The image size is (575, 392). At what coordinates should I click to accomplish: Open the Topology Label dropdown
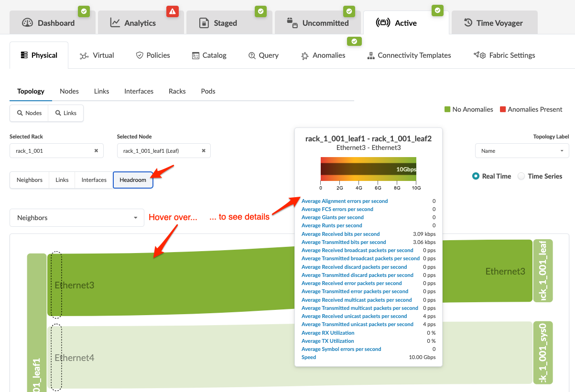tap(522, 151)
